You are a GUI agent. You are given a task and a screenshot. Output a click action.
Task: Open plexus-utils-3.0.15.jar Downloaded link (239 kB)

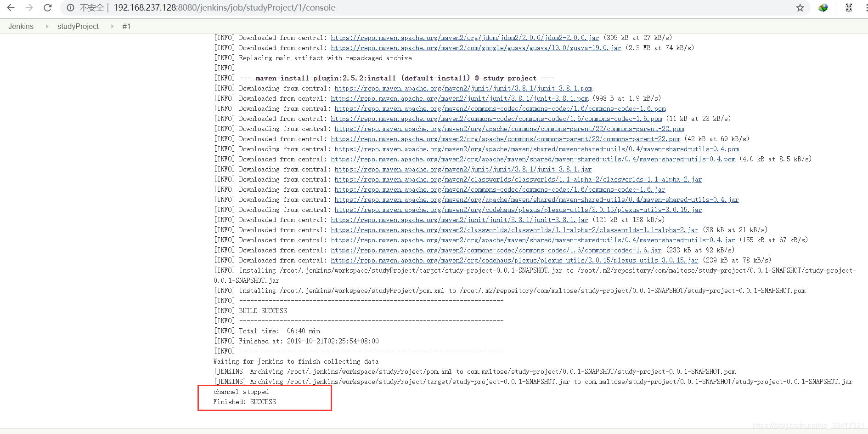tap(514, 260)
